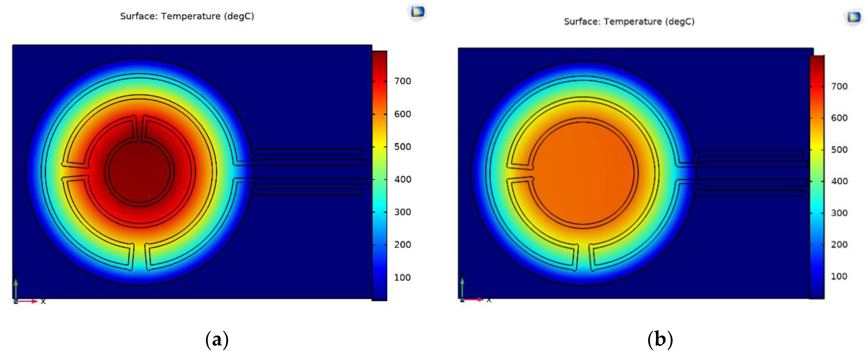Screen dimensions: 868x357
Task: Click the 400 legend label in plot (b)
Action: (839, 181)
